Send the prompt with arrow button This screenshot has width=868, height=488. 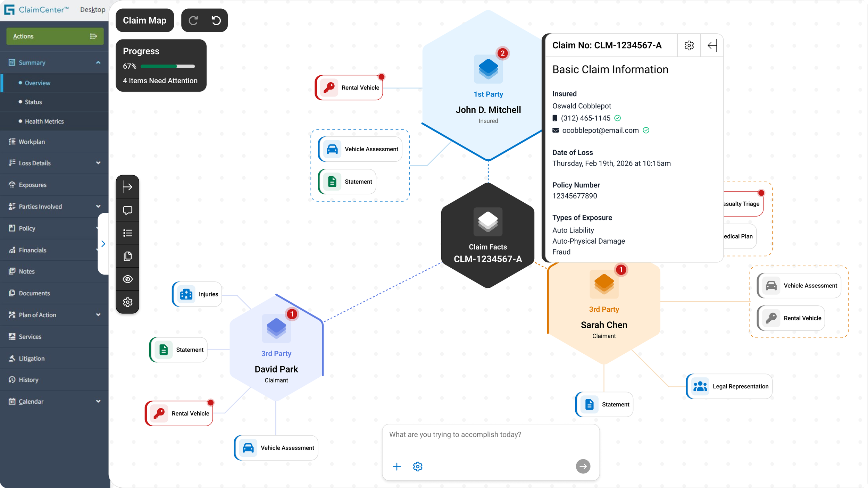coord(583,466)
